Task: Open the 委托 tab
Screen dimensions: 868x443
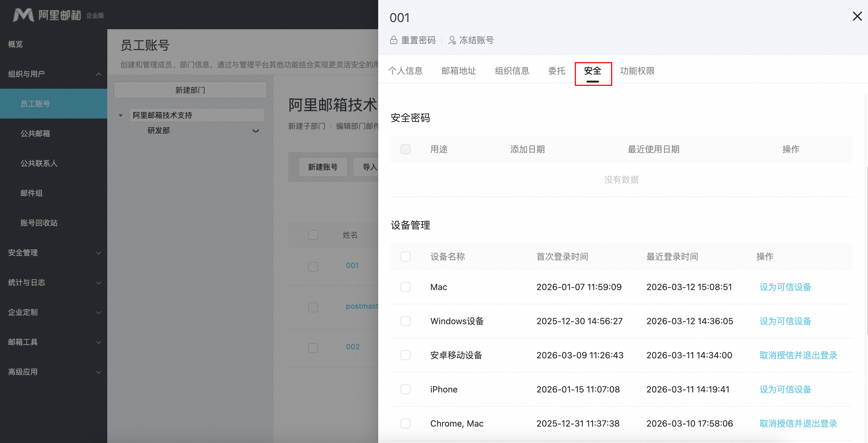Action: click(556, 71)
